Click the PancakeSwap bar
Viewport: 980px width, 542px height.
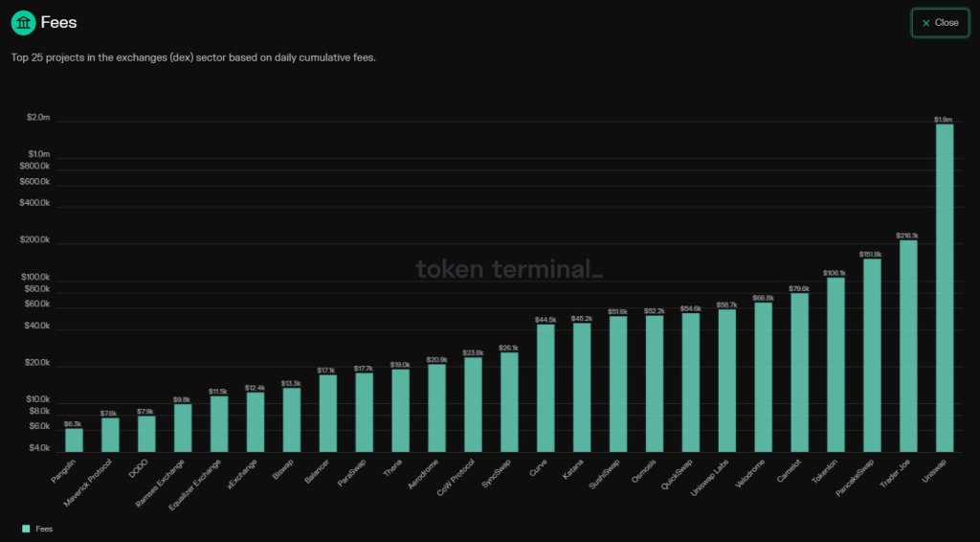tap(872, 354)
